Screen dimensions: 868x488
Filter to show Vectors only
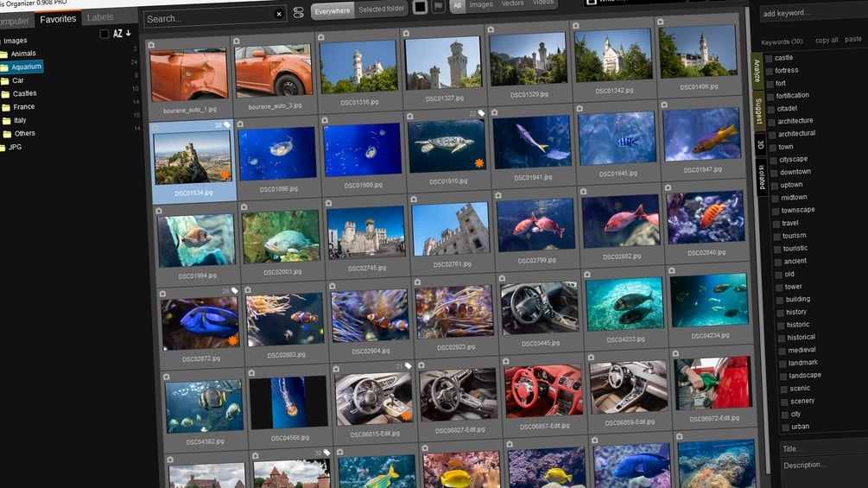click(x=513, y=3)
